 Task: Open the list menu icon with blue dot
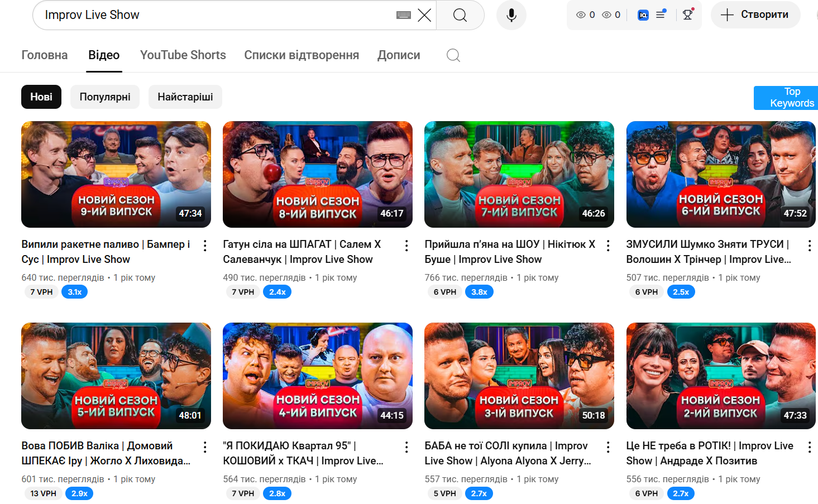[x=661, y=15]
